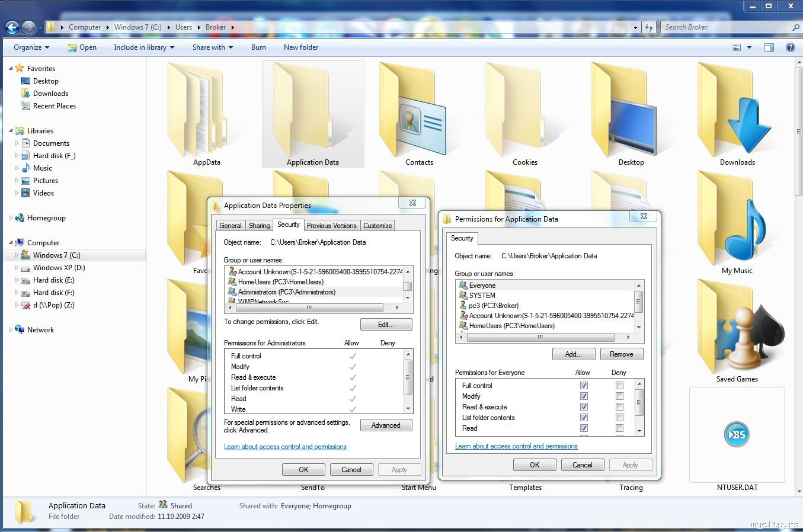Open Explorer Help with the question-mark icon
The width and height of the screenshot is (803, 532).
click(790, 47)
